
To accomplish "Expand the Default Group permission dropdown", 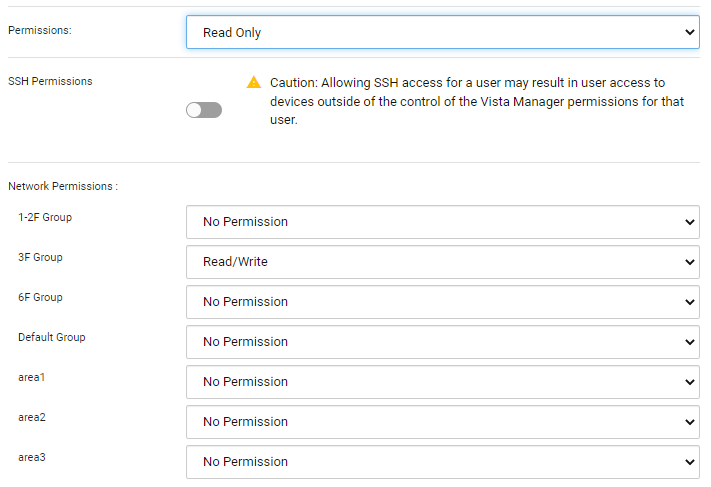I will pos(442,342).
